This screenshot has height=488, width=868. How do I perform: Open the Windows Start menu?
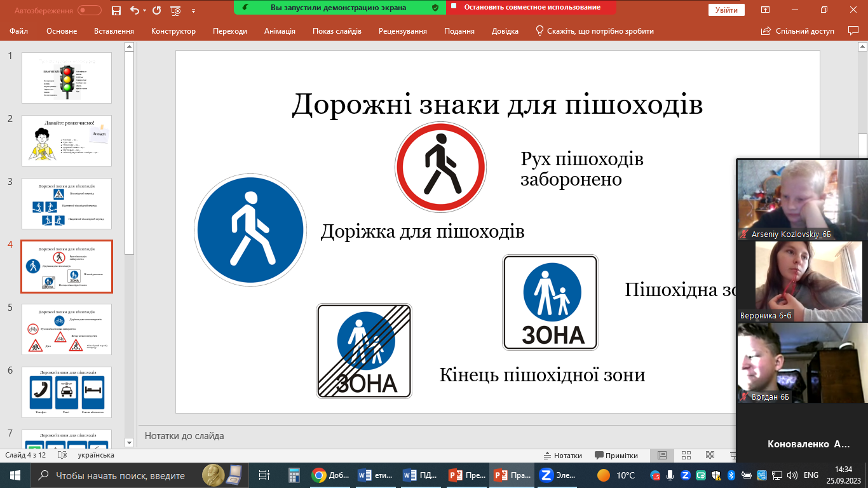click(15, 475)
